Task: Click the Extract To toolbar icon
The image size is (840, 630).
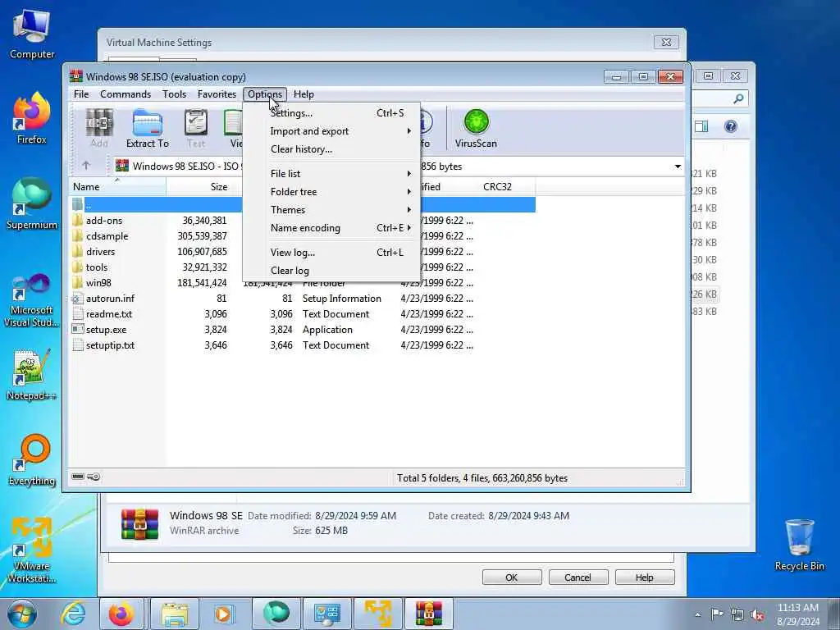Action: pyautogui.click(x=148, y=128)
